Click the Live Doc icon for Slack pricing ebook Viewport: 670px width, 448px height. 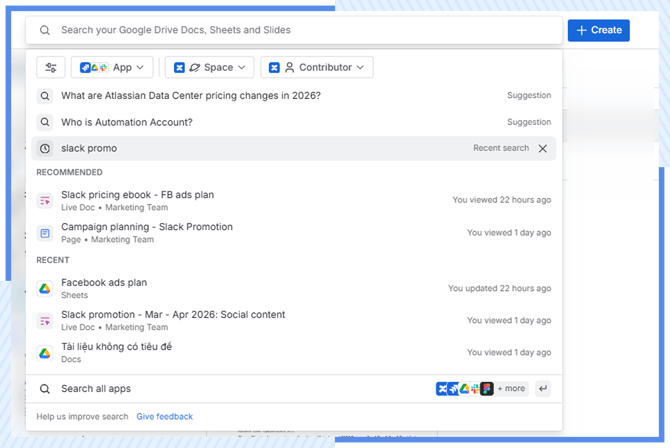45,200
